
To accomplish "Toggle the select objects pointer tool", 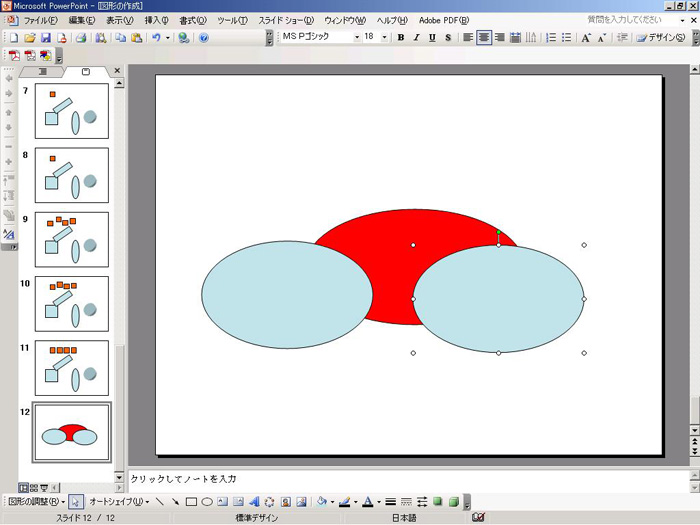I will 75,502.
